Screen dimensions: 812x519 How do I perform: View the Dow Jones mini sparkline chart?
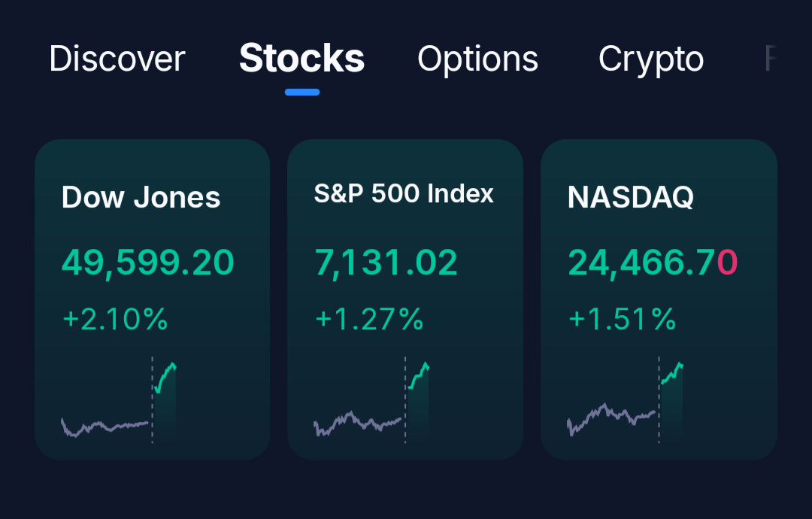(119, 401)
